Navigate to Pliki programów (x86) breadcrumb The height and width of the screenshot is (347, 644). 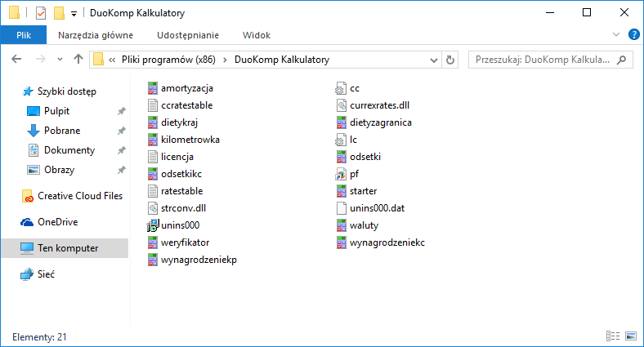(168, 60)
